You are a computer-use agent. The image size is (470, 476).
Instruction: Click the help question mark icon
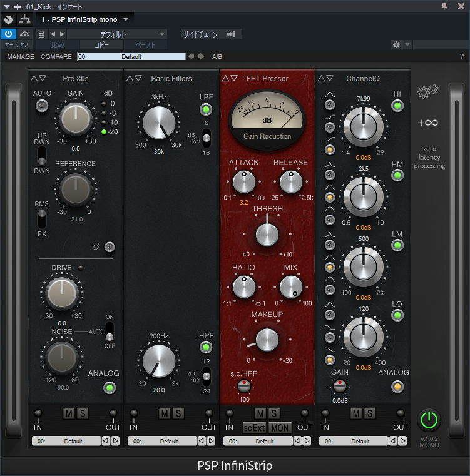(x=461, y=56)
